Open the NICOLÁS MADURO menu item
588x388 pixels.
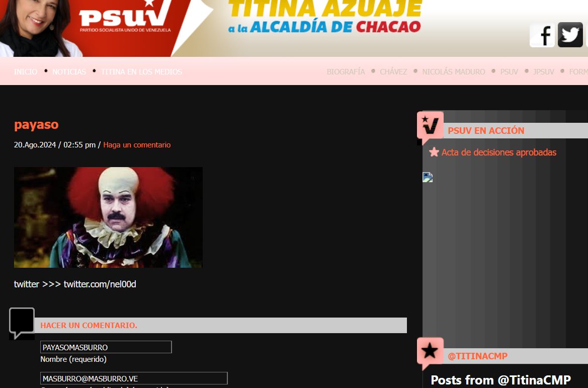453,71
